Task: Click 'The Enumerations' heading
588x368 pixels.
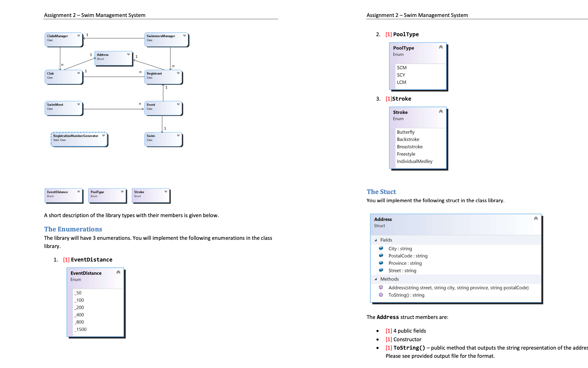Action: (73, 229)
